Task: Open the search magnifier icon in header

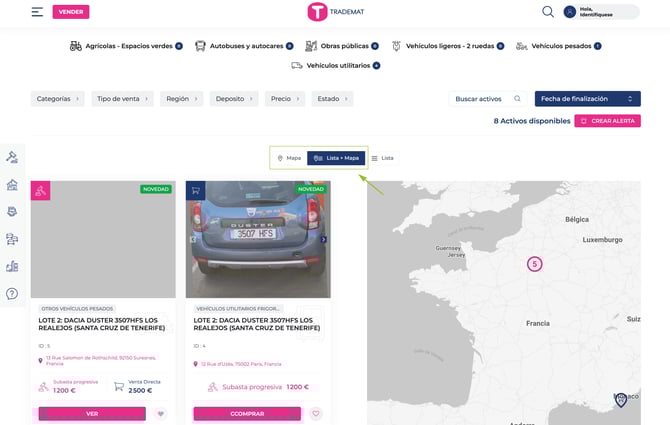Action: (x=548, y=12)
